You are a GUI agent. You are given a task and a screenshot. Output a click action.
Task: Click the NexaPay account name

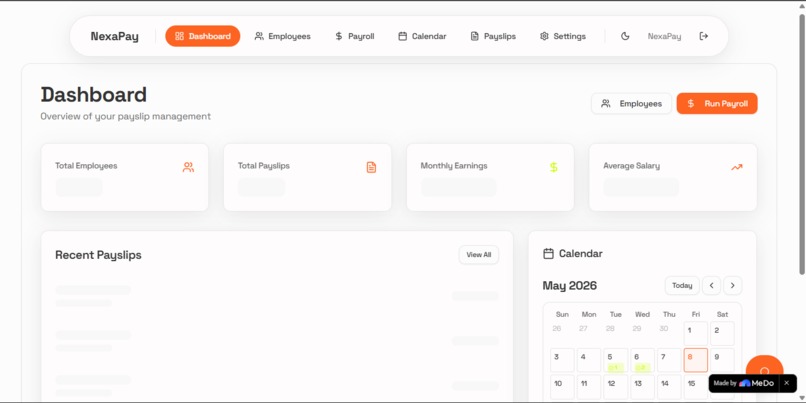664,36
